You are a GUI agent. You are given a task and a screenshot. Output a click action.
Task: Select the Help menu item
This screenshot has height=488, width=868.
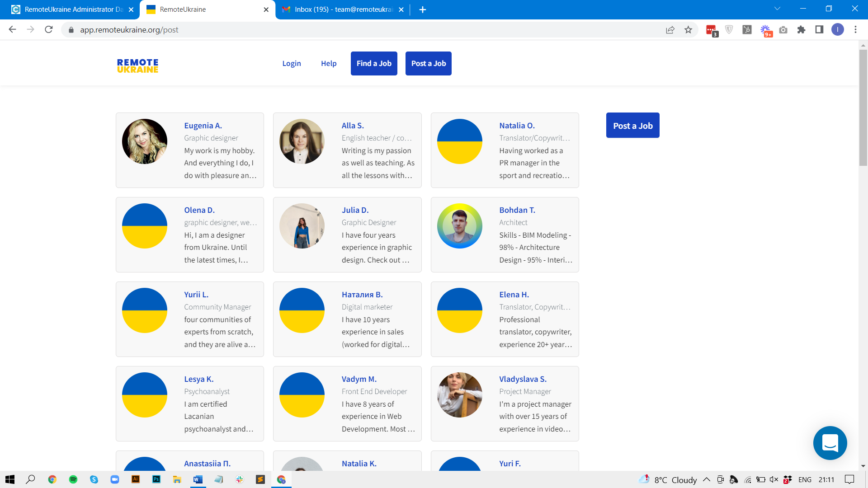(329, 63)
